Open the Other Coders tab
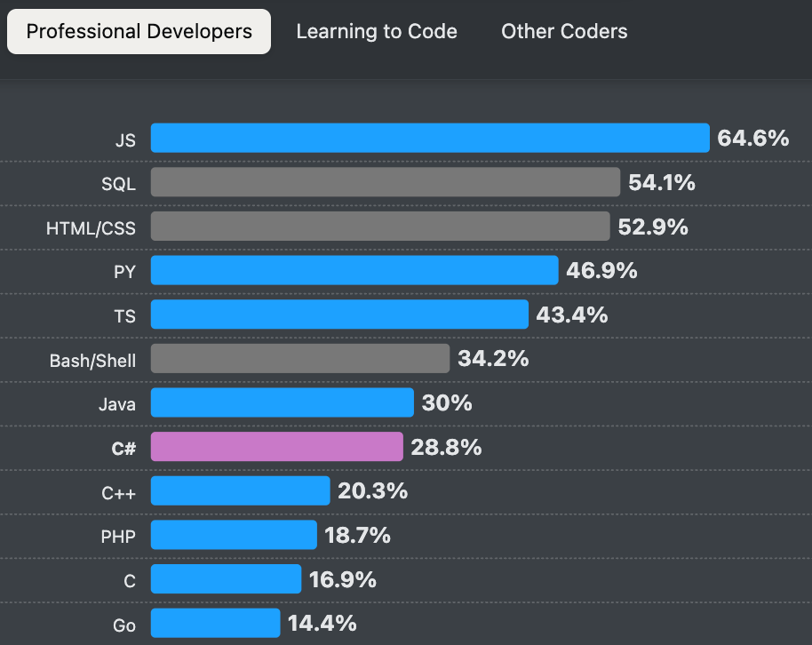Screen dimensions: 812x645 click(x=564, y=31)
